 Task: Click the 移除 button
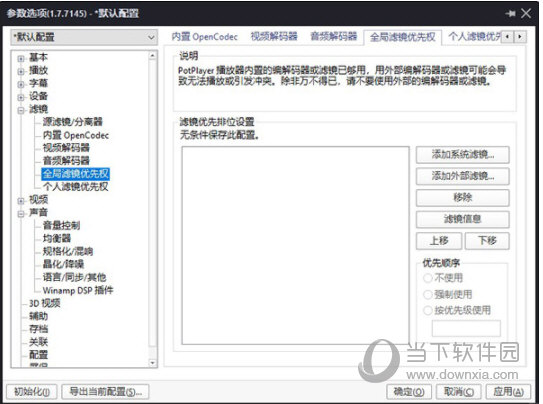pos(463,198)
